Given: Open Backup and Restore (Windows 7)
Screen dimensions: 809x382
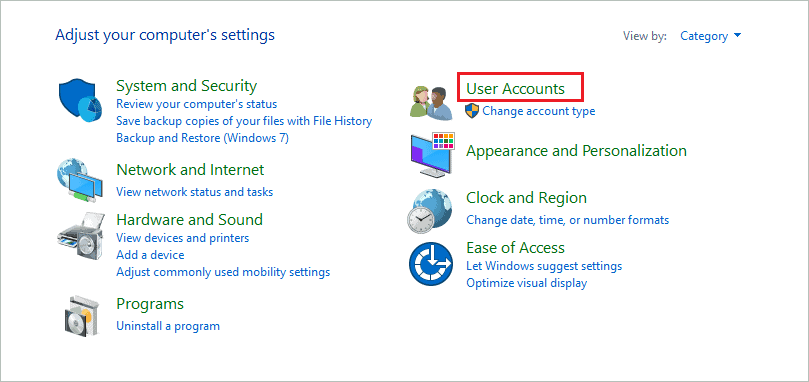Looking at the screenshot, I should 202,138.
